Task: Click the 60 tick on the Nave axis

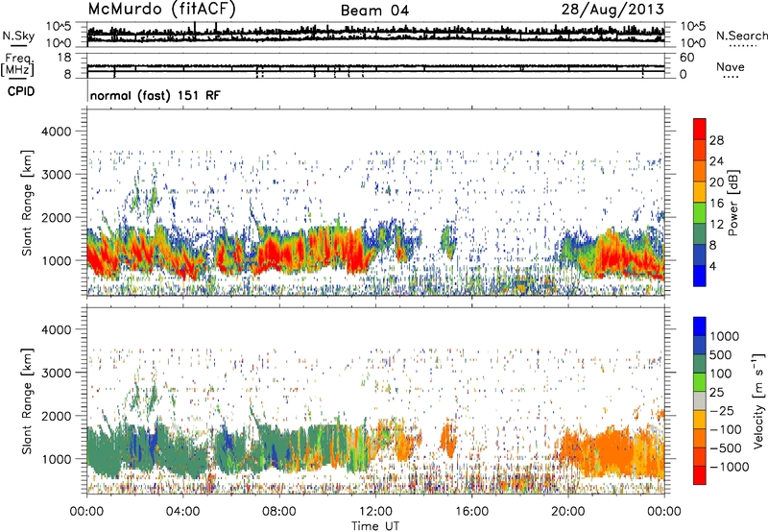Action: pyautogui.click(x=686, y=58)
